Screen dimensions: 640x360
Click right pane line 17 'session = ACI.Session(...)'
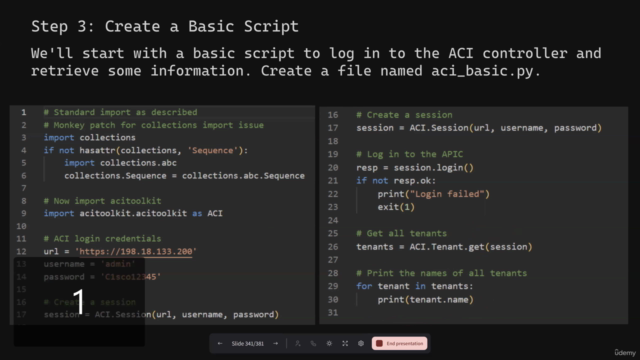479,128
